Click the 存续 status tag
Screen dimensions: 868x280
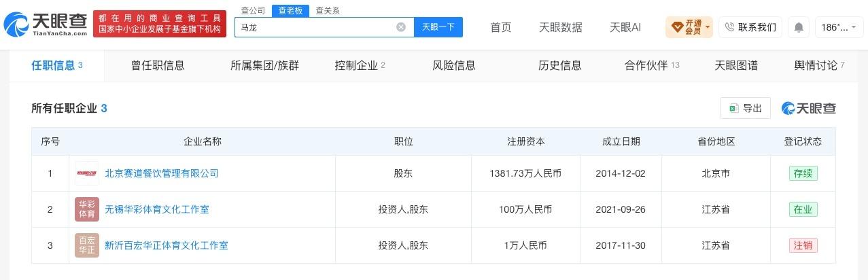pyautogui.click(x=803, y=173)
